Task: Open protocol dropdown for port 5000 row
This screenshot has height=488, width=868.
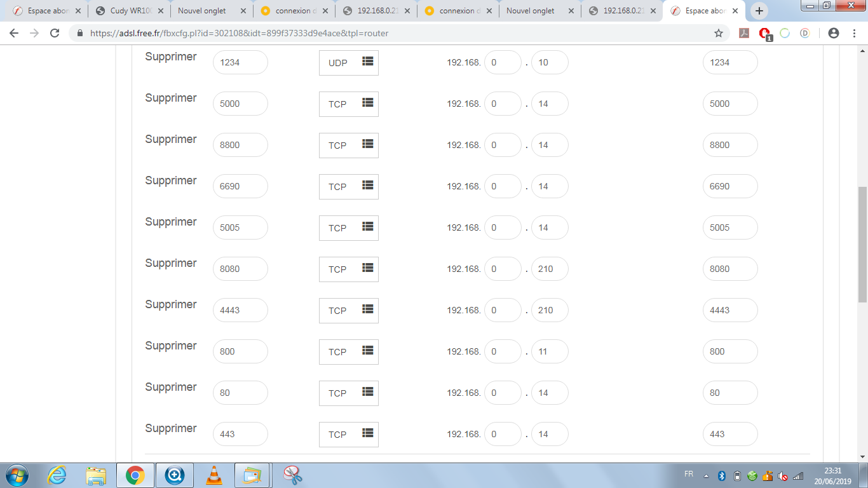Action: tap(349, 104)
